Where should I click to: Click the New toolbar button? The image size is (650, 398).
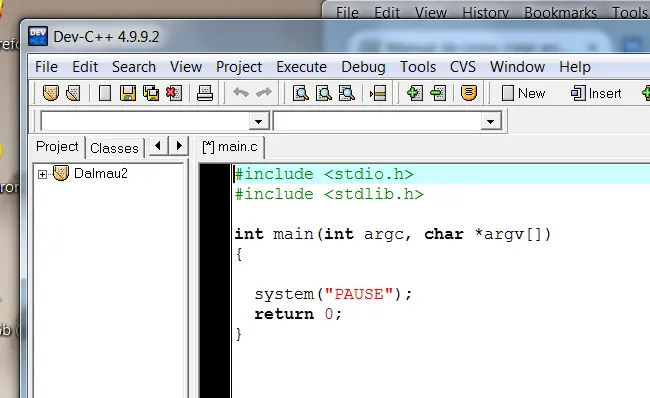pos(523,93)
